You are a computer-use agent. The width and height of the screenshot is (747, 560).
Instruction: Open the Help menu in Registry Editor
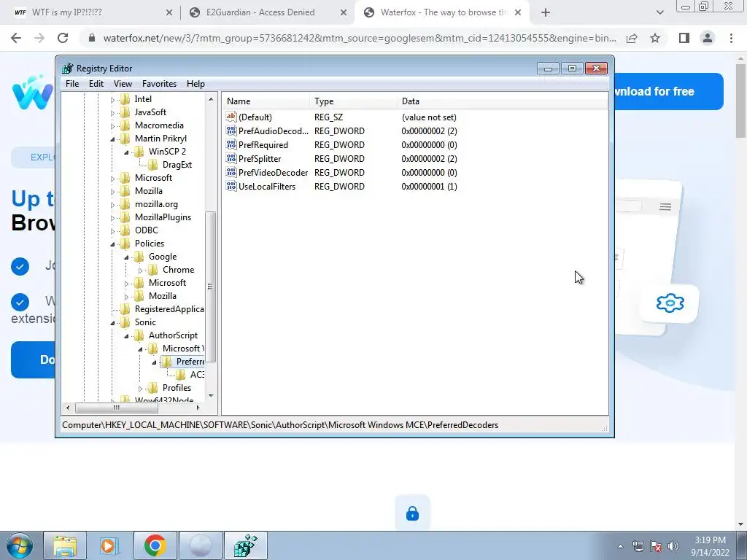(196, 84)
